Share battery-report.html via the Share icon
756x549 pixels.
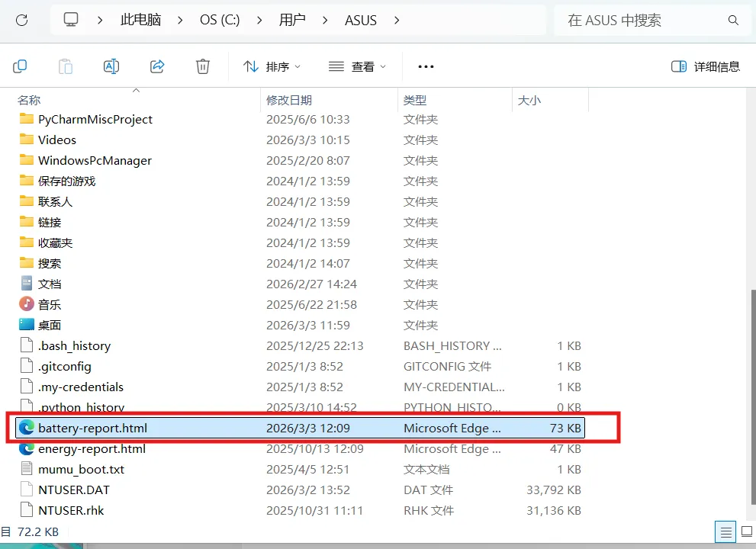pyautogui.click(x=157, y=66)
